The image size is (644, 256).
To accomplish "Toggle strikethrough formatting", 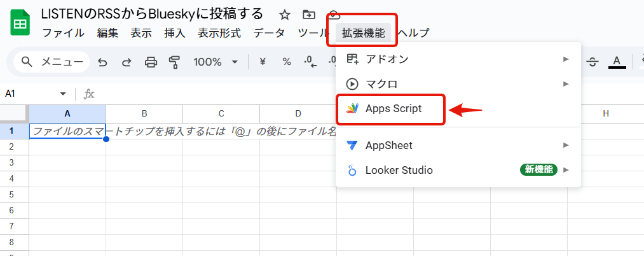I will point(593,62).
